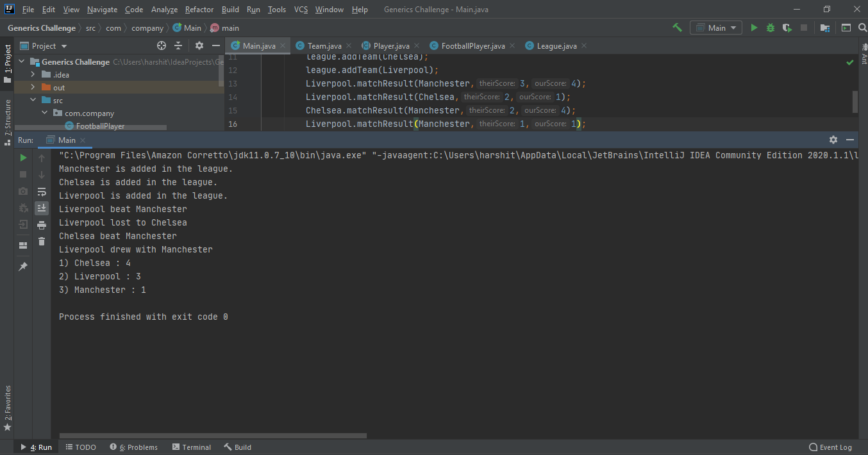Collapse the src folder
The height and width of the screenshot is (455, 868).
(x=33, y=101)
